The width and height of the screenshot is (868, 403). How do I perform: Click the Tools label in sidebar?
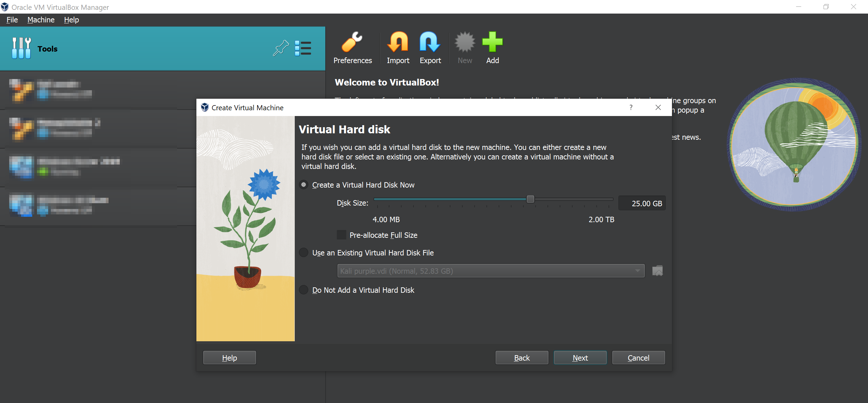click(x=47, y=49)
